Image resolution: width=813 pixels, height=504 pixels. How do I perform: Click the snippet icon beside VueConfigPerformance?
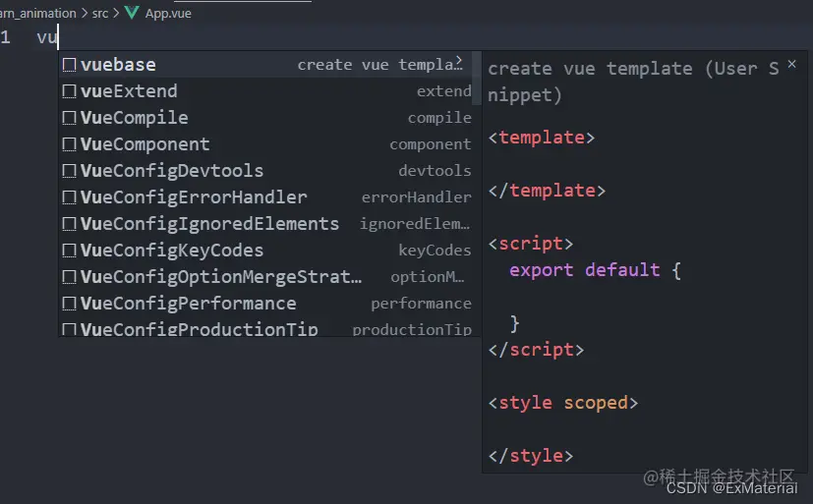click(x=69, y=303)
